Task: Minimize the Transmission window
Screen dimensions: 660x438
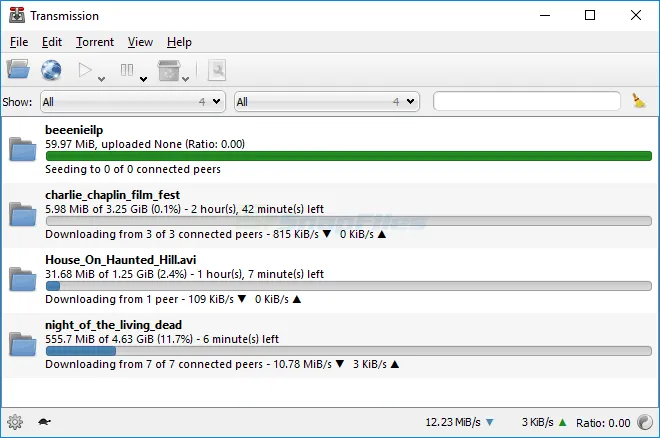Action: pyautogui.click(x=545, y=16)
